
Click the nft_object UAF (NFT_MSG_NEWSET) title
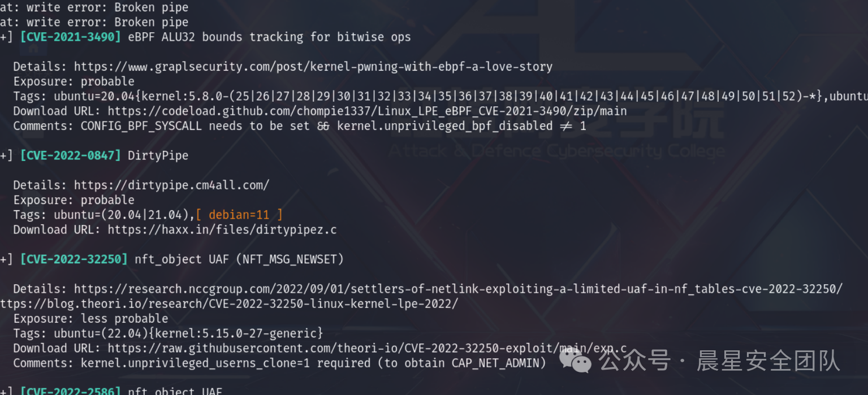239,259
